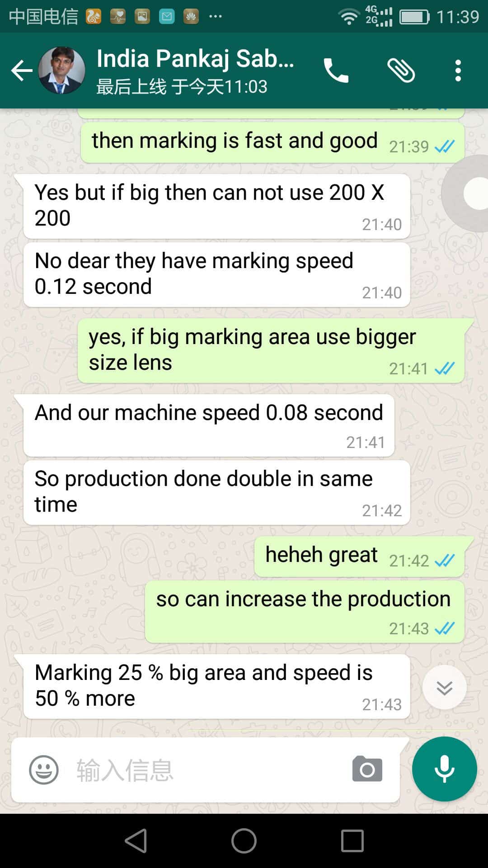Open the three-dot overflow menu
Viewport: 488px width, 868px height.
(x=458, y=71)
